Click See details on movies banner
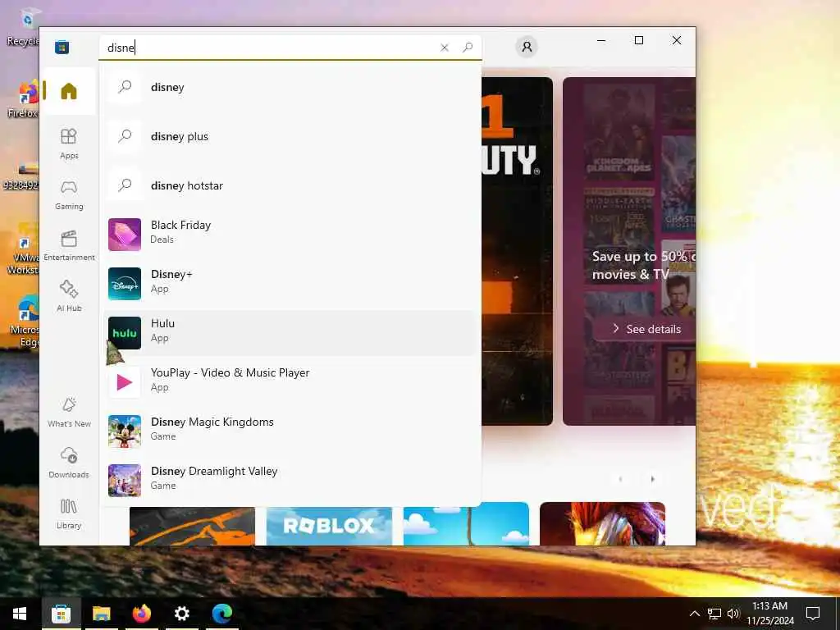Viewport: 840px width, 630px height. 646,329
